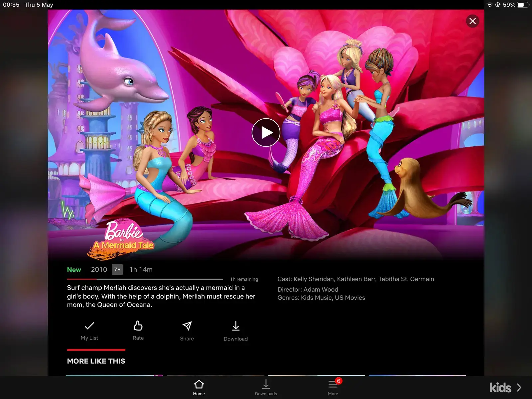Expand Kids section with chevron arrow
The width and height of the screenshot is (532, 399).
click(519, 388)
